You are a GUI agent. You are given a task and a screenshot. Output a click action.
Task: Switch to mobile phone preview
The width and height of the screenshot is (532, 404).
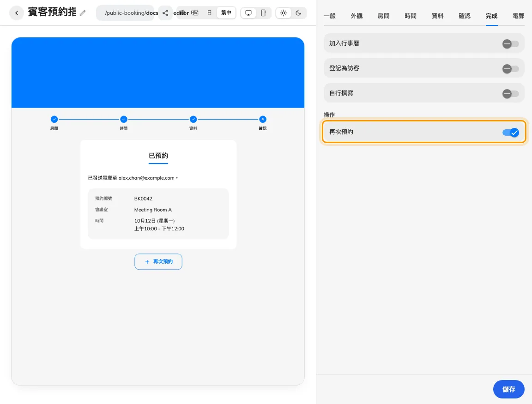point(263,13)
